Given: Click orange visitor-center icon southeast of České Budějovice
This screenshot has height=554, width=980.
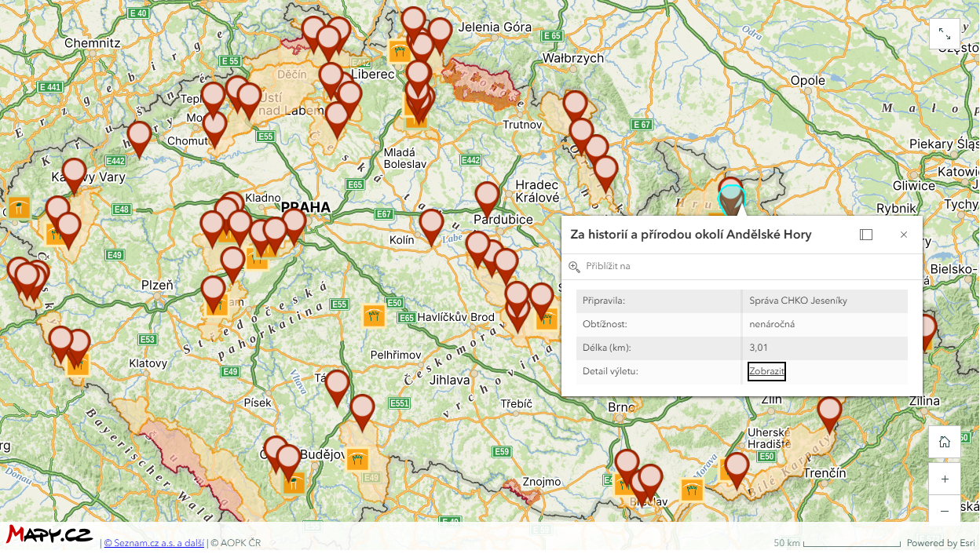Looking at the screenshot, I should coord(357,459).
